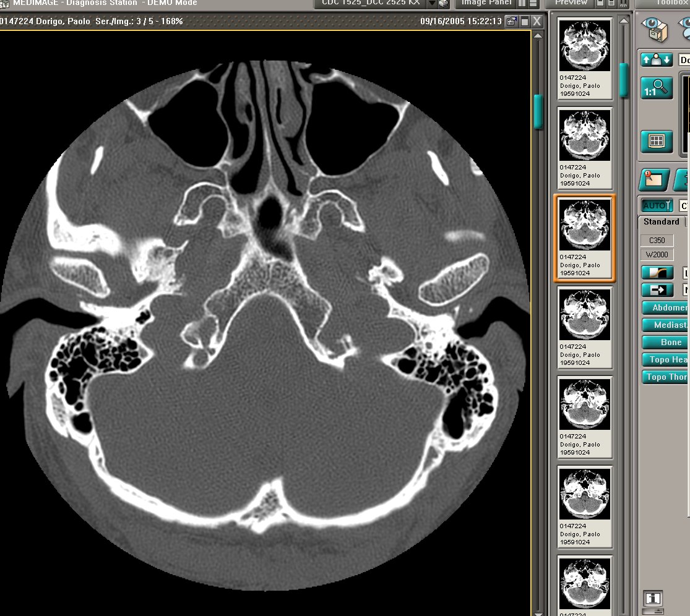Image resolution: width=690 pixels, height=616 pixels.
Task: Click the black-white arrow invert icon
Action: 657,290
